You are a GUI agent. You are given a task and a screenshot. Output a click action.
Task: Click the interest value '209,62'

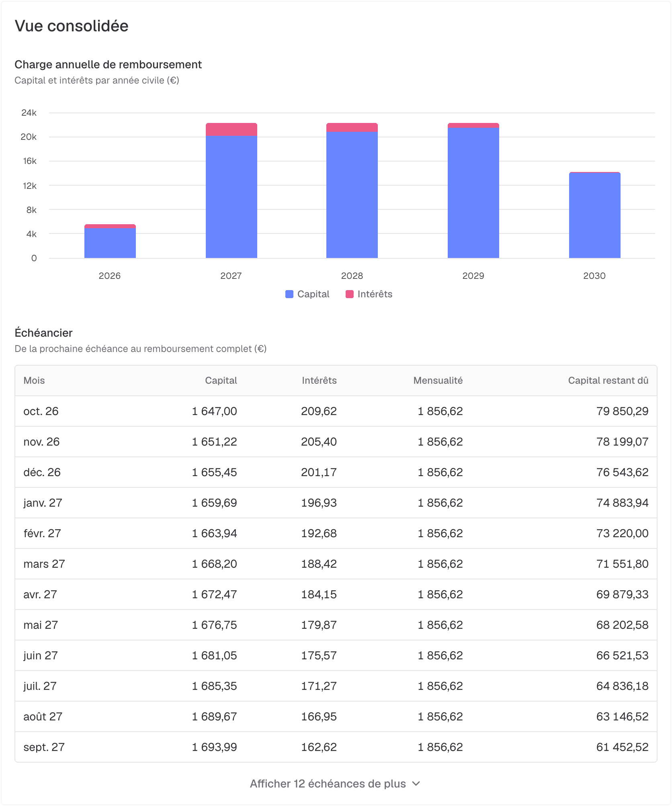[x=319, y=411]
